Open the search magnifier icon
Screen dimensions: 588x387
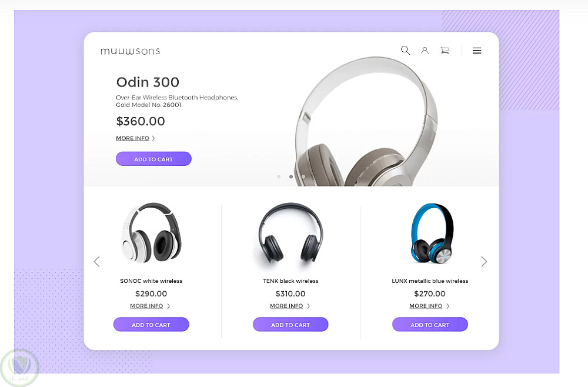click(x=405, y=50)
